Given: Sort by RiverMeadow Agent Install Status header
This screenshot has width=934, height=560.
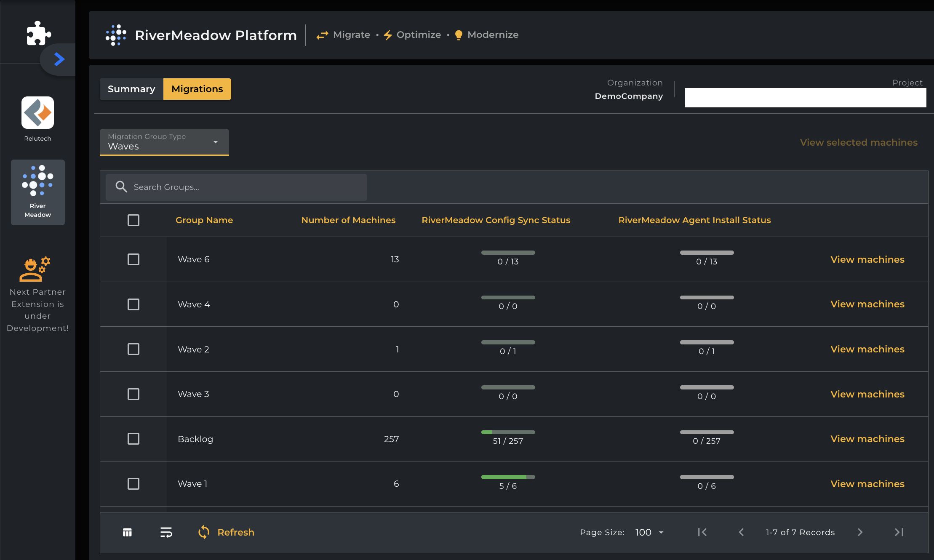Looking at the screenshot, I should (694, 220).
